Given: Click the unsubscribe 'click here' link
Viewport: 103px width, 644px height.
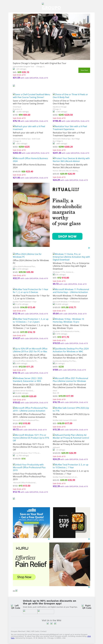Looking at the screenshot, I should tap(89, 636).
